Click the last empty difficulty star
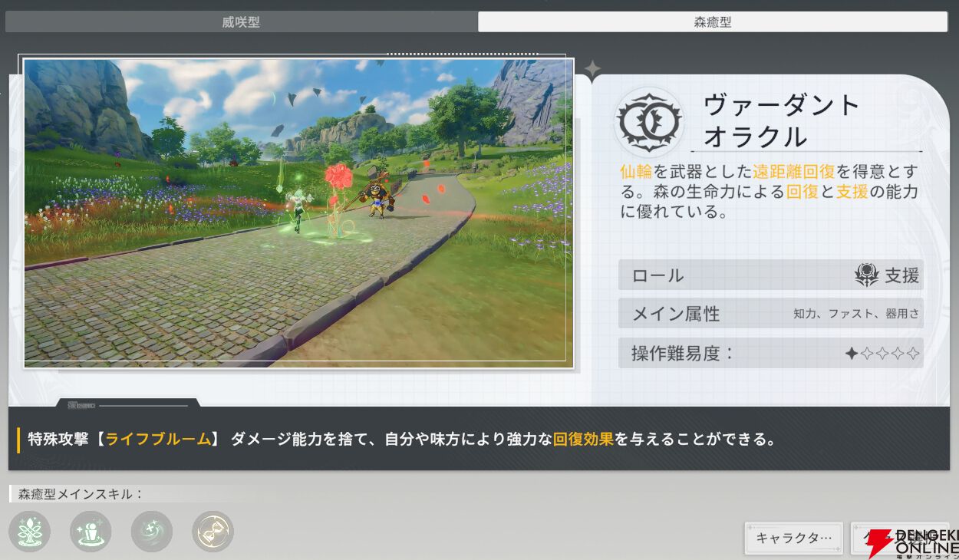The width and height of the screenshot is (959, 560). coord(912,354)
